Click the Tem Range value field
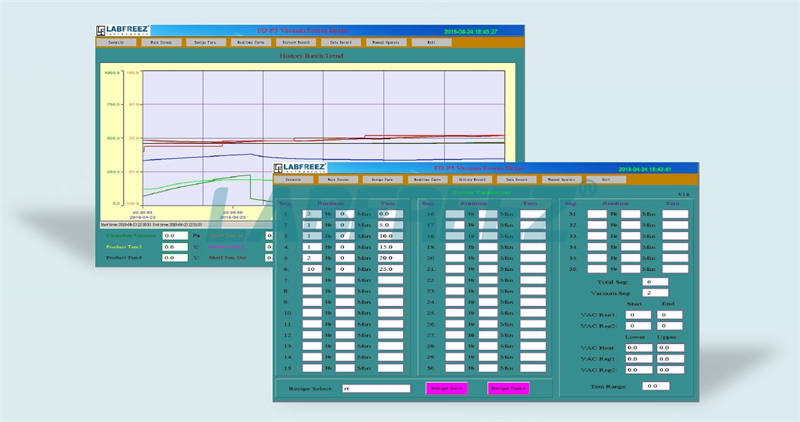The image size is (800, 422). coord(656,385)
